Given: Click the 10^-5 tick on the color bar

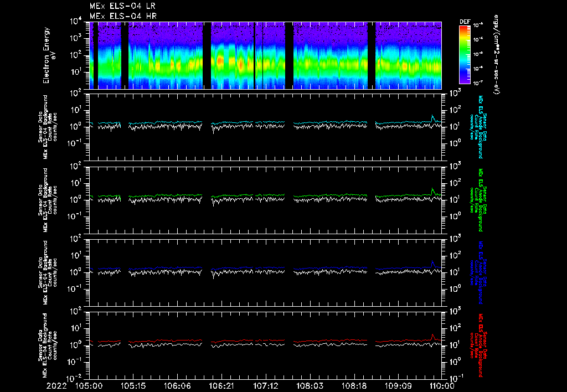Looking at the screenshot, I should 478,54.
